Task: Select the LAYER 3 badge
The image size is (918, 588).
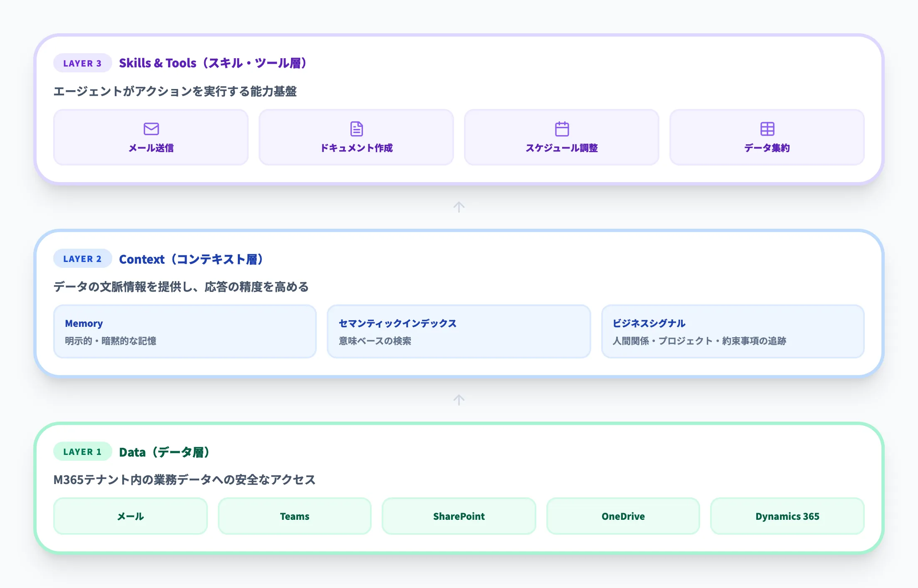Action: (x=82, y=63)
